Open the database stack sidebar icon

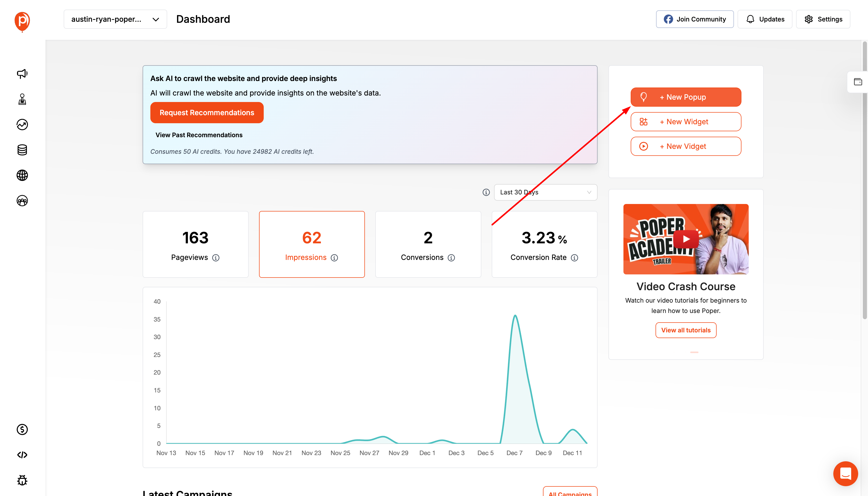click(x=22, y=150)
